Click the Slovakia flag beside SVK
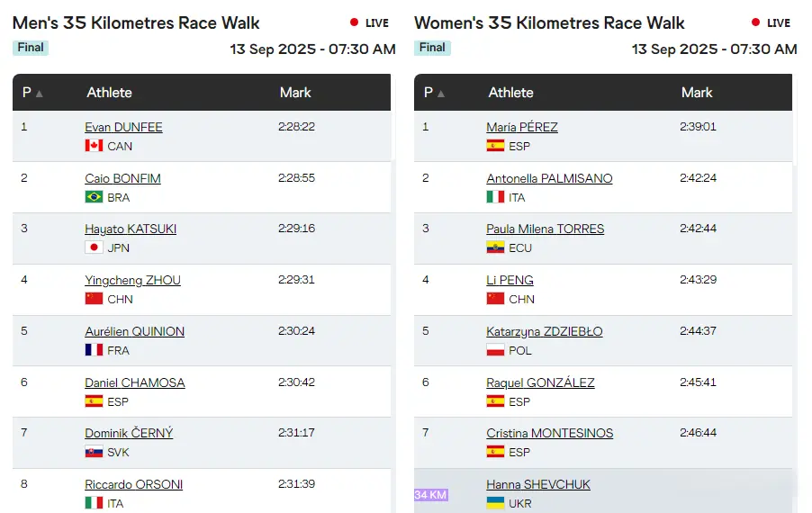The image size is (812, 513). [94, 452]
